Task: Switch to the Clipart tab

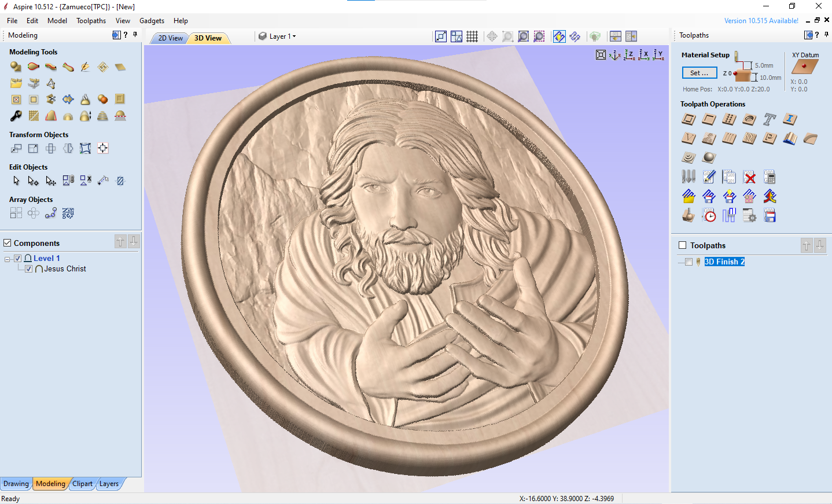Action: tap(82, 484)
